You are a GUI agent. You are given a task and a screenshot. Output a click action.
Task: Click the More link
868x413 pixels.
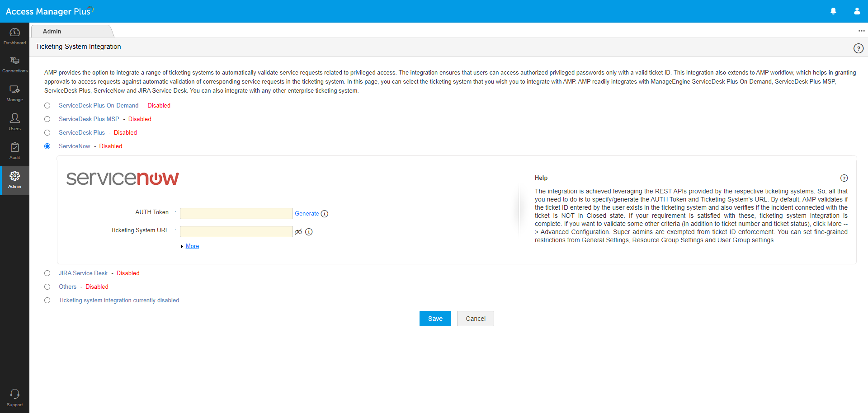(192, 246)
